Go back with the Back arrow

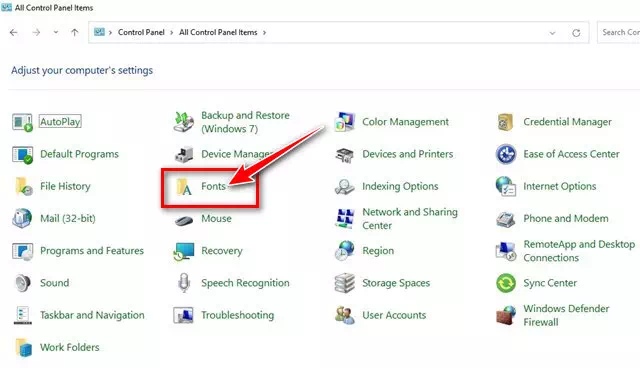(14, 33)
